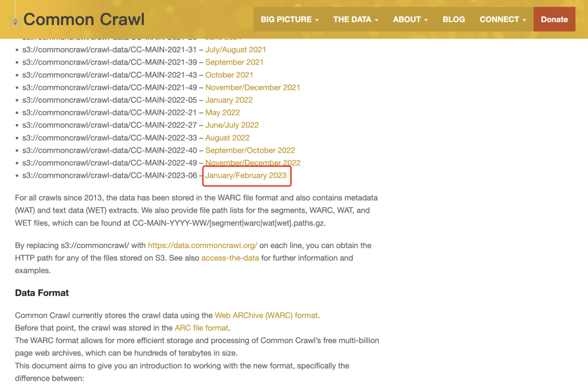Click the 'This document aims to give' sentence
The image size is (588, 391).
click(x=182, y=373)
